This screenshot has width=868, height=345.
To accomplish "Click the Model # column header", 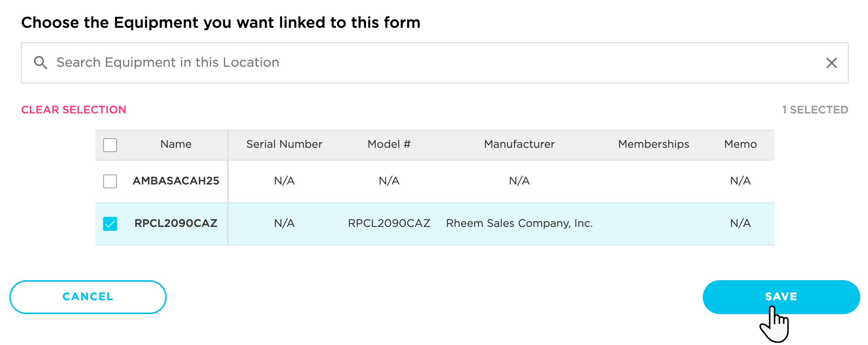I will [389, 144].
